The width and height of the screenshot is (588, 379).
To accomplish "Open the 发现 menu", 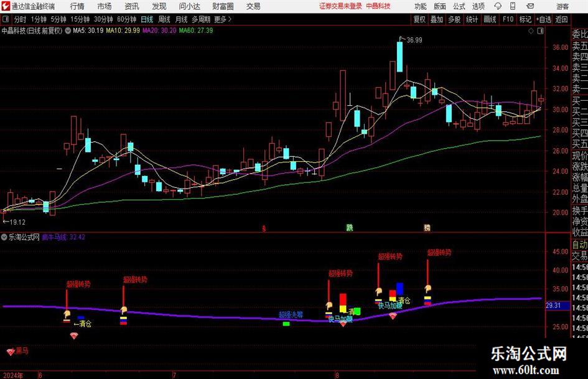I will [x=159, y=6].
